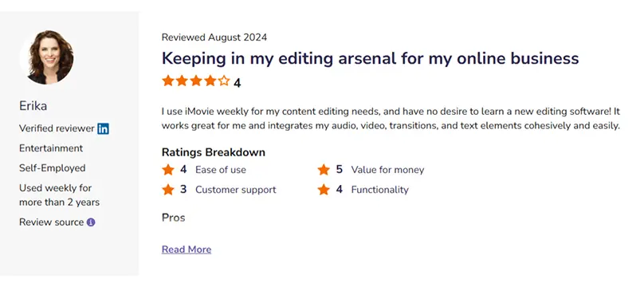The width and height of the screenshot is (644, 287).
Task: Click the Value for money star icon
Action: click(324, 170)
